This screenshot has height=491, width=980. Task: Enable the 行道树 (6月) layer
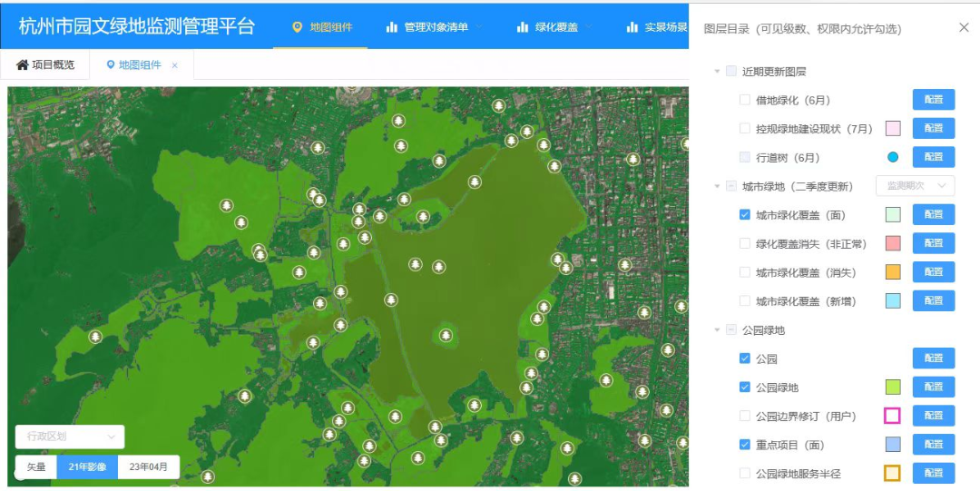[x=745, y=158]
